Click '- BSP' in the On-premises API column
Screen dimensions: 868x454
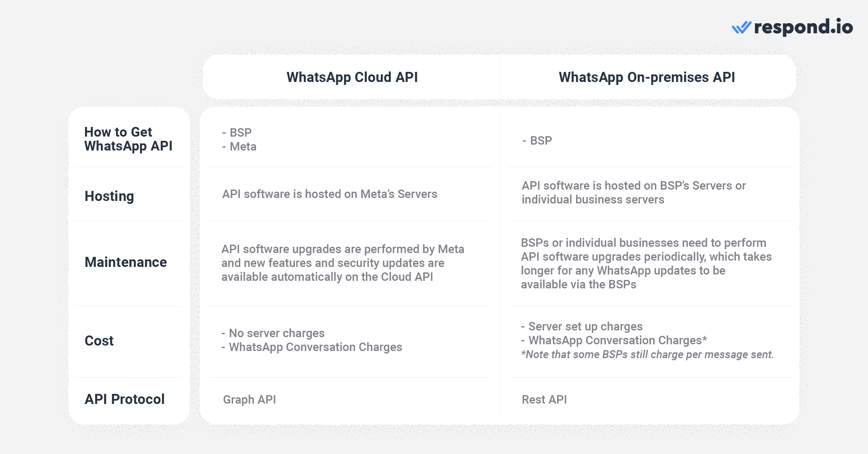(x=537, y=140)
